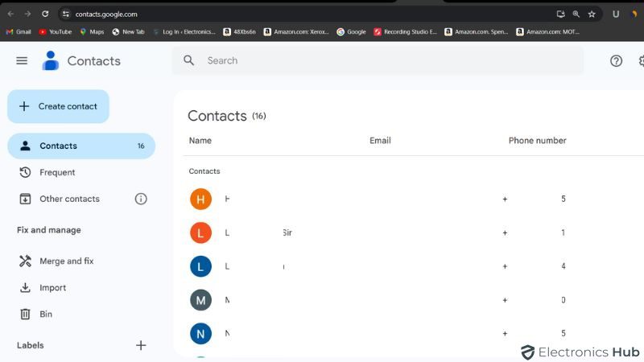Image resolution: width=644 pixels, height=362 pixels.
Task: Select the orange H contact avatar
Action: click(200, 199)
